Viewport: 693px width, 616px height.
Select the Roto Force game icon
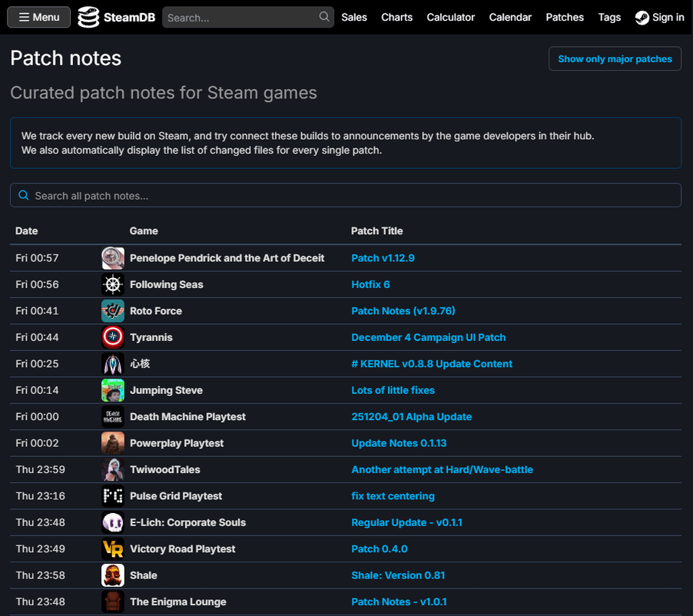click(113, 311)
